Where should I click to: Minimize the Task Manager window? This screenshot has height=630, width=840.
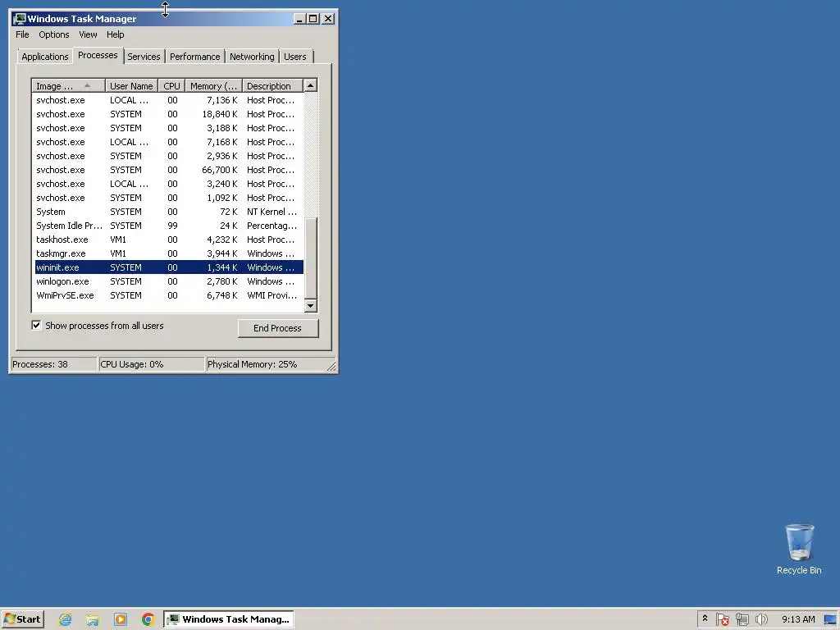pyautogui.click(x=299, y=19)
